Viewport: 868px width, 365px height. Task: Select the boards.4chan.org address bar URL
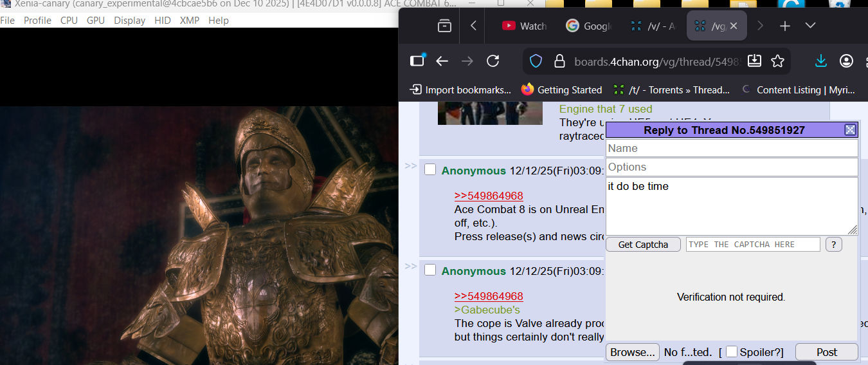point(658,62)
